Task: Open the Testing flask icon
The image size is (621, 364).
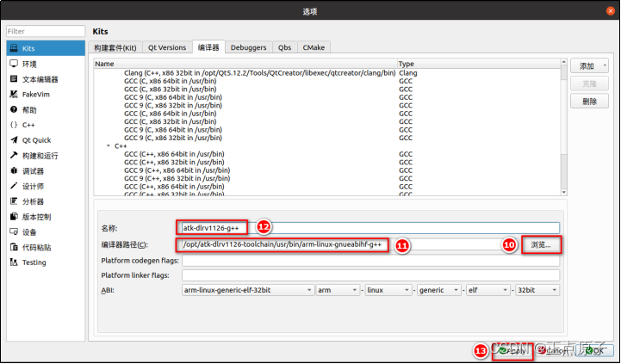Action: (x=15, y=262)
